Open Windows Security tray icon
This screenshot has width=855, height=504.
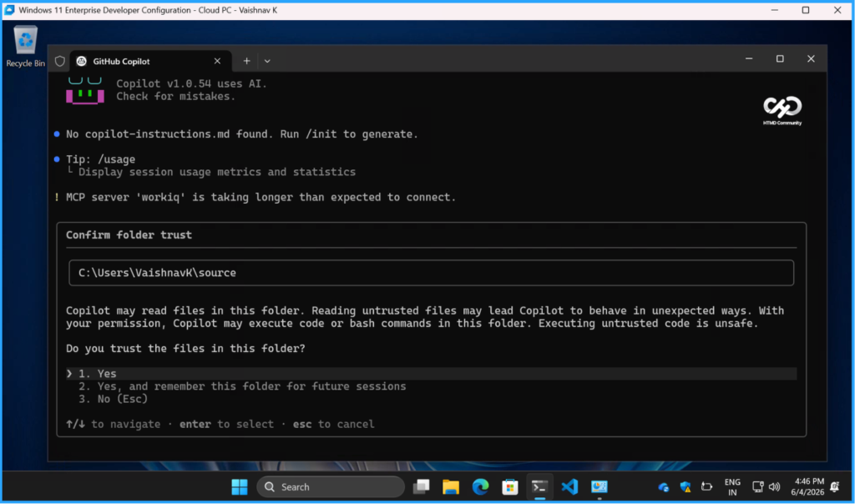coord(686,487)
